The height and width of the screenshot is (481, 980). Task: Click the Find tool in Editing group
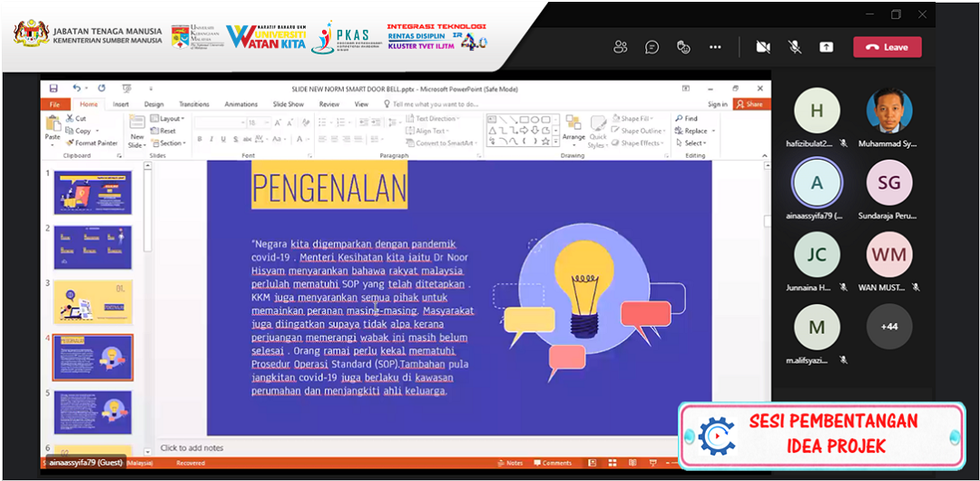(686, 119)
